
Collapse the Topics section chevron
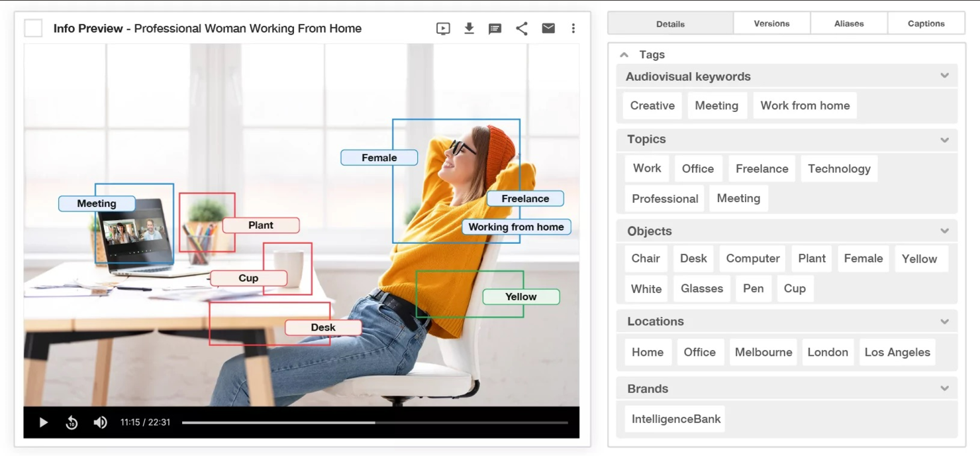[x=944, y=140]
